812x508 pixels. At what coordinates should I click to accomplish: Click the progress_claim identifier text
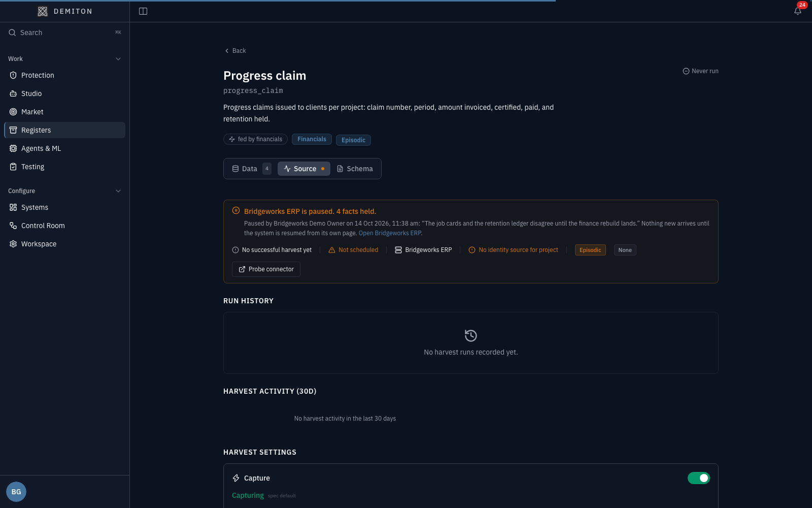coord(253,90)
